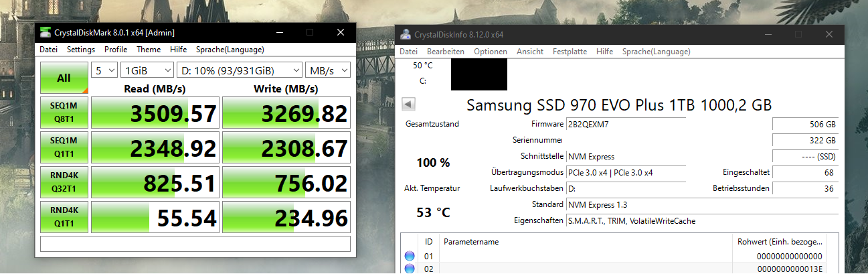Open Hilfe menu in CrystalDiskMark
The height and width of the screenshot is (274, 868).
pos(179,50)
